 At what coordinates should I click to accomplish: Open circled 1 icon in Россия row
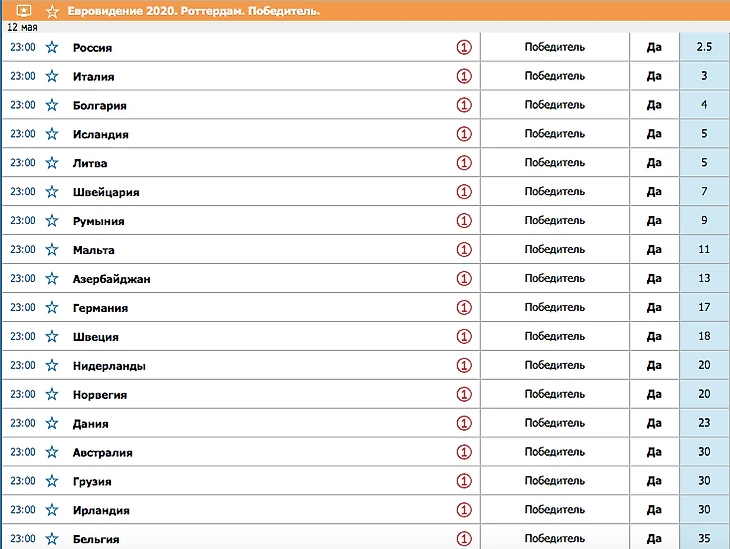coord(464,47)
